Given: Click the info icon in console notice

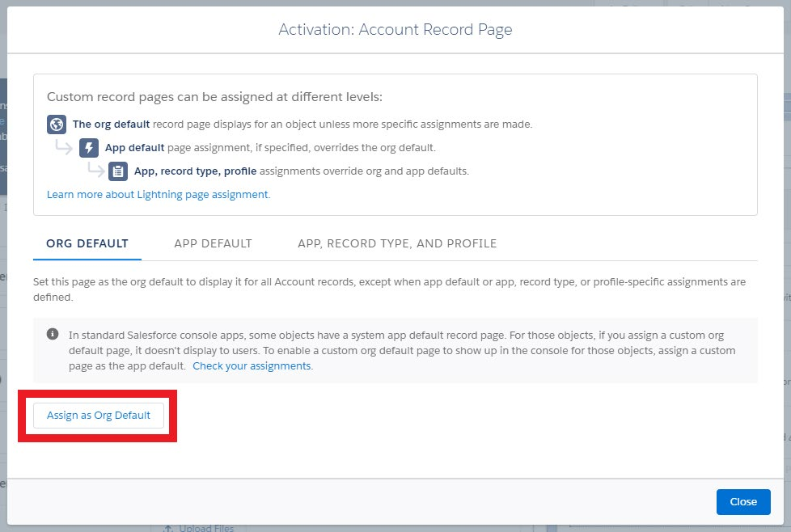Looking at the screenshot, I should (53, 334).
